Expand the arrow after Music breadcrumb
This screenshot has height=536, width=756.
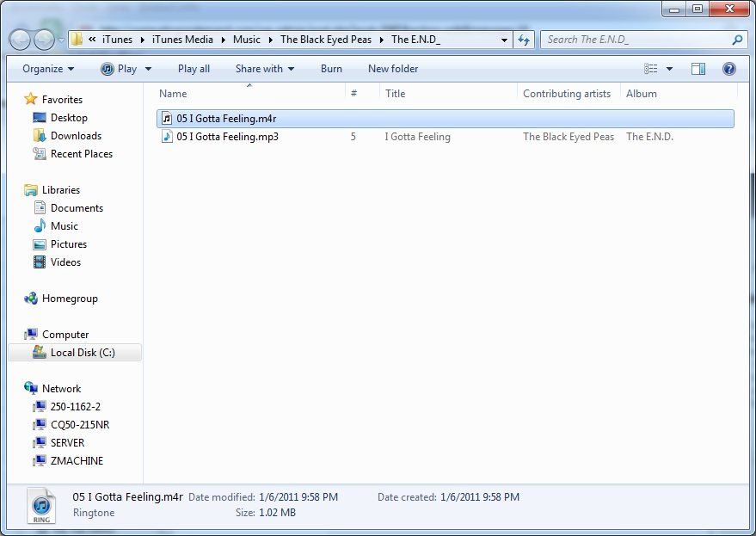pos(270,40)
